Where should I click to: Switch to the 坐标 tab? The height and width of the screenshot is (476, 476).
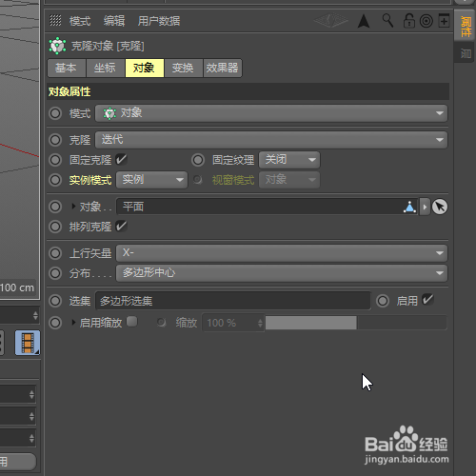coord(106,68)
